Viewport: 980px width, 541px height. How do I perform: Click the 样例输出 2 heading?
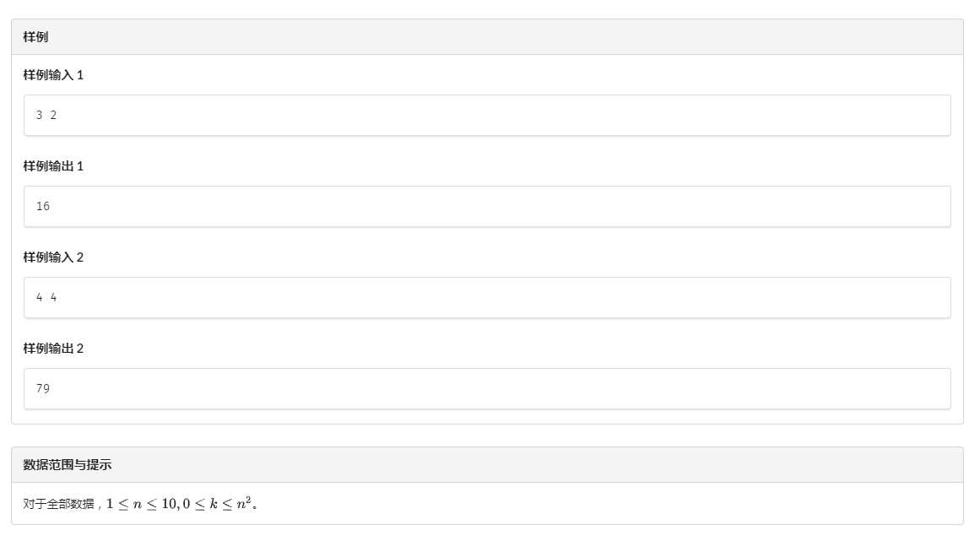click(53, 349)
